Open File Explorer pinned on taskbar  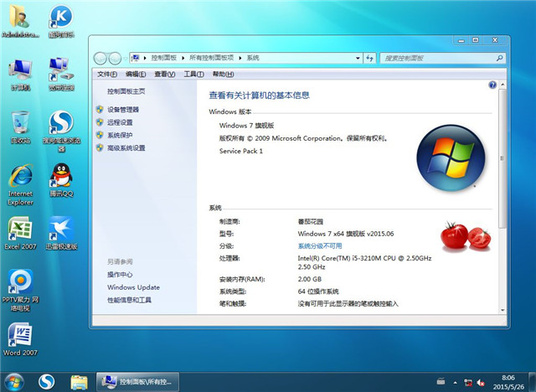pos(79,383)
